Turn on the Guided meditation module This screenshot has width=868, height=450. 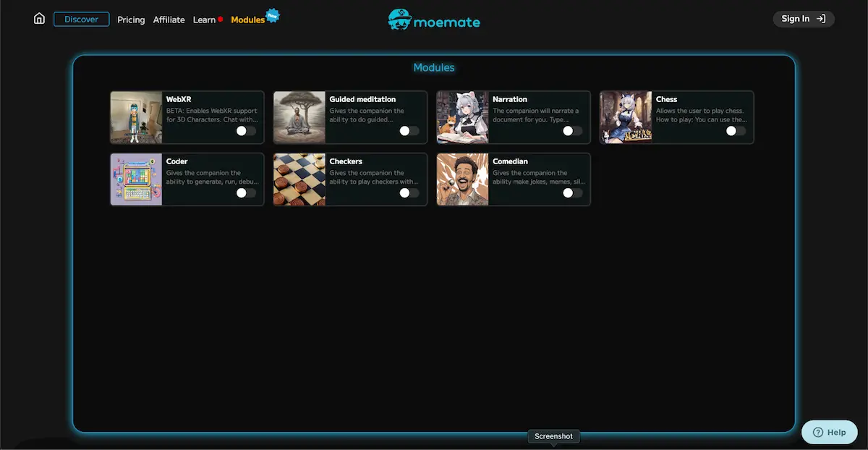(408, 130)
